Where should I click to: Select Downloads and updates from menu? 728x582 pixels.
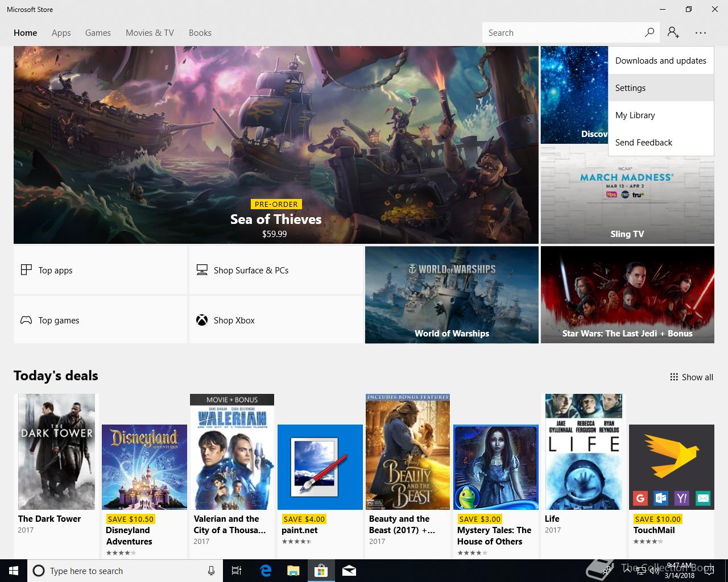coord(661,60)
